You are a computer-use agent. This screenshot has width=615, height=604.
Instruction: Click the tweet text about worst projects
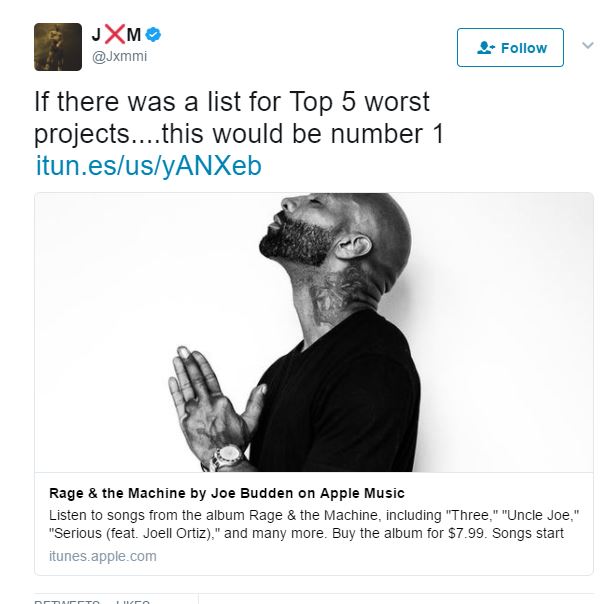(x=239, y=118)
